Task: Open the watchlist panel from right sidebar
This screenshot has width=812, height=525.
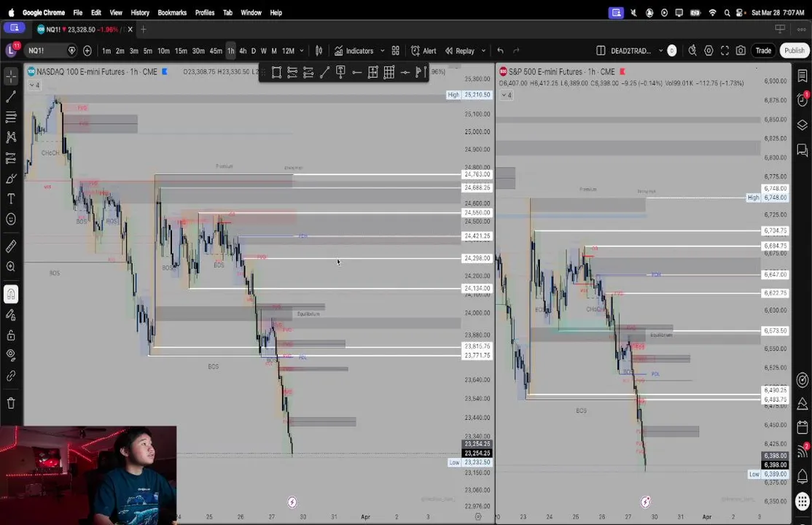Action: [x=803, y=76]
